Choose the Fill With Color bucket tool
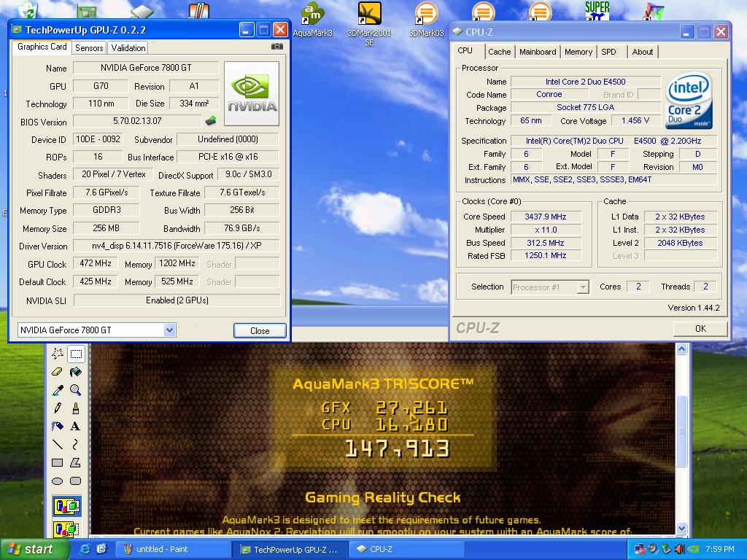Viewport: 747px width, 560px height. click(x=76, y=372)
